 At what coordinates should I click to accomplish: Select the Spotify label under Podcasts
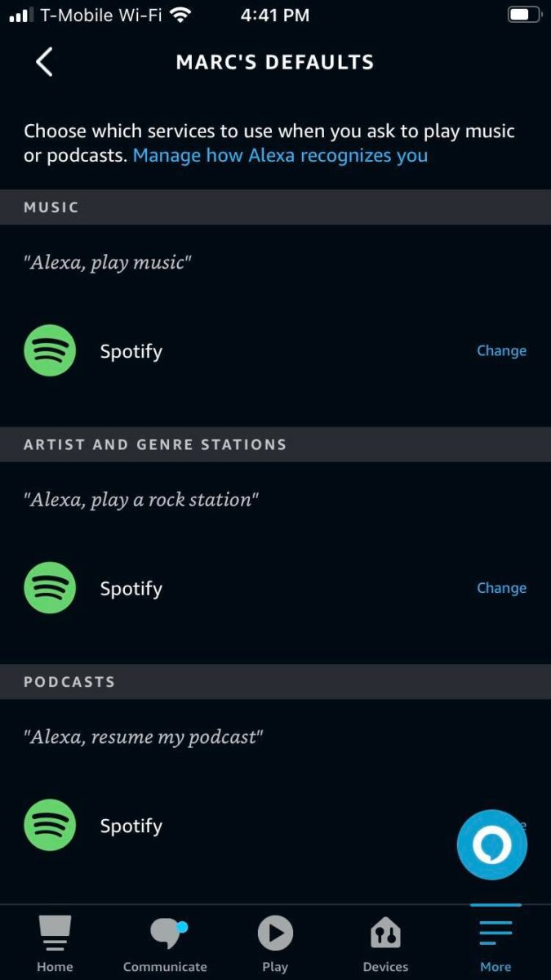pos(131,826)
